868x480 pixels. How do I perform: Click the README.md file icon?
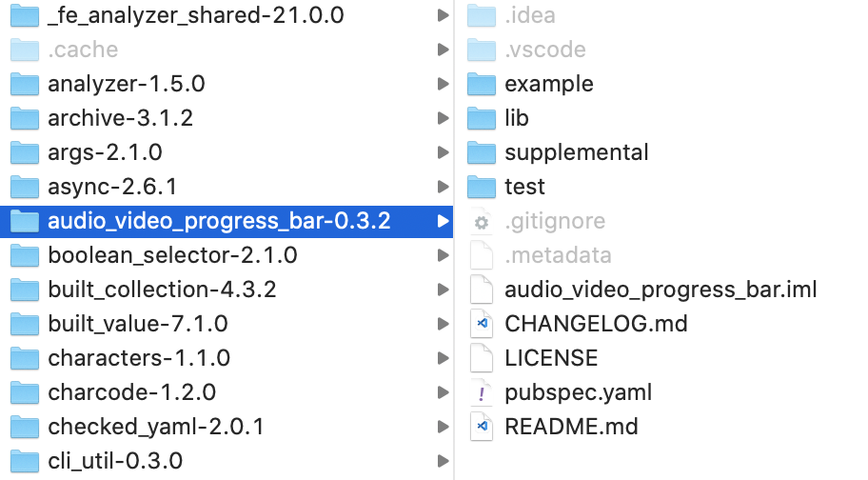(483, 427)
